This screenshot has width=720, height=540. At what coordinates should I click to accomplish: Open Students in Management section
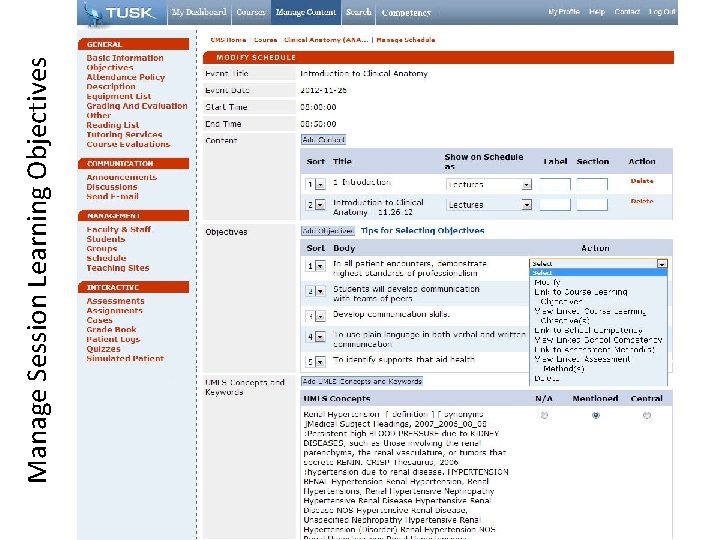click(106, 239)
